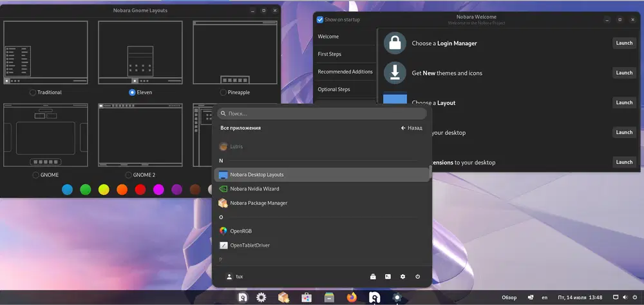The height and width of the screenshot is (305, 644).
Task: Go back using the Назад button
Action: pyautogui.click(x=412, y=128)
